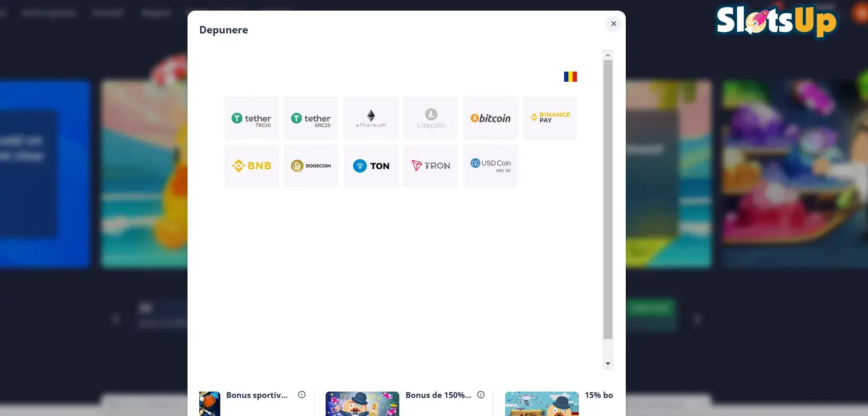Image resolution: width=868 pixels, height=416 pixels.
Task: Choose Dogecoin deposit method
Action: [x=311, y=166]
